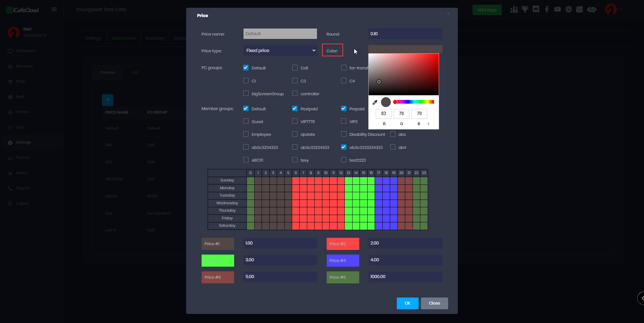Screen dimensions: 644x323
Task: Click the plus add-price button
Action: pyautogui.click(x=108, y=100)
